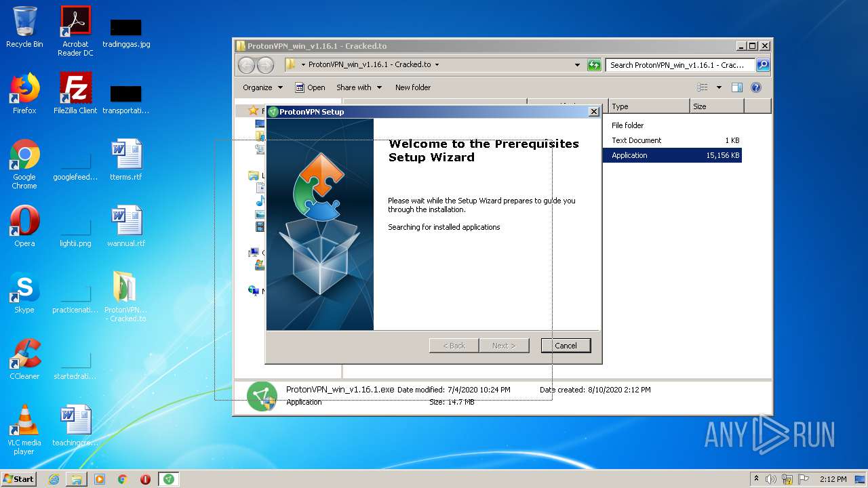868x488 pixels.
Task: Click the Explorer back navigation button
Action: click(x=246, y=65)
